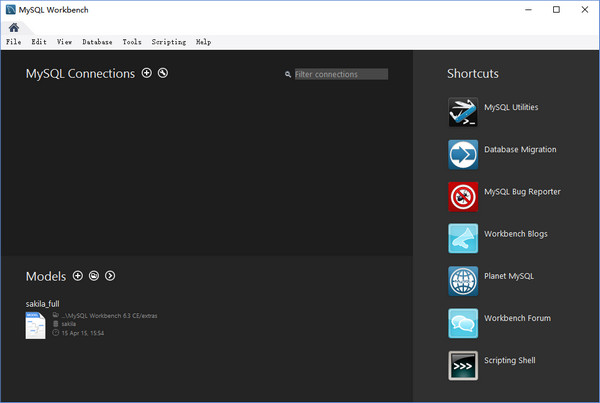Open the Planet MySQL globe icon
Viewport: 600px width, 403px height.
(463, 280)
